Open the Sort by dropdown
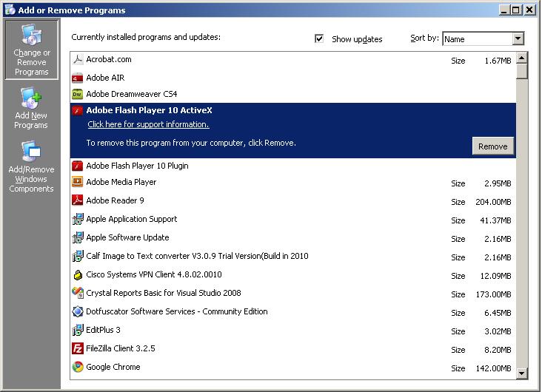 [x=518, y=38]
